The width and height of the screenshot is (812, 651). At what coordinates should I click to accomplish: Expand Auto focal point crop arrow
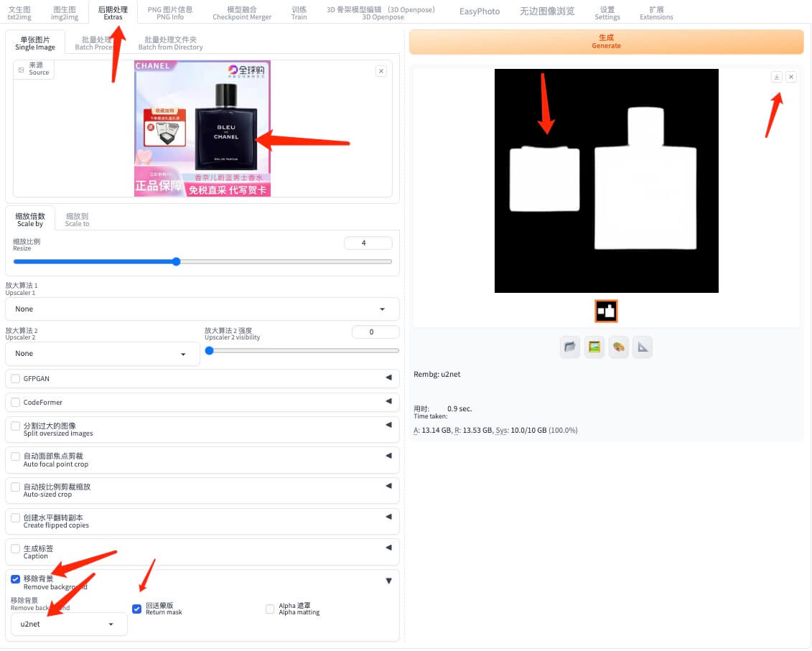(x=389, y=456)
